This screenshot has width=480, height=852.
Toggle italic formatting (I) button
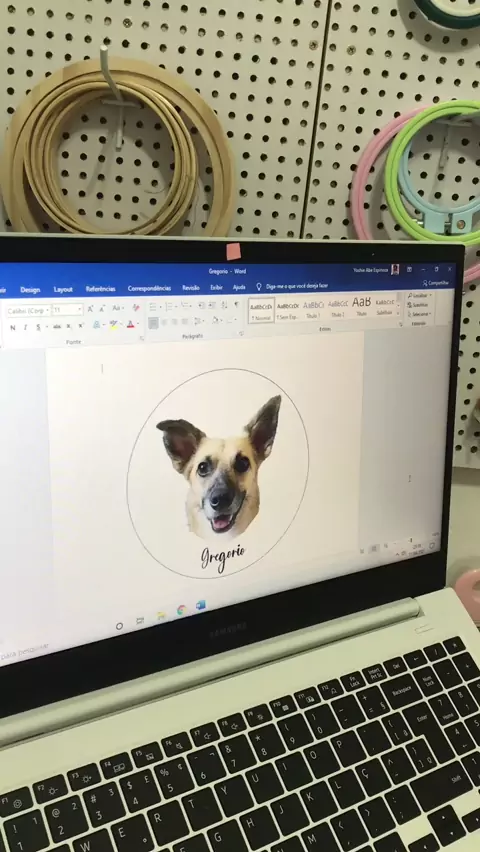pyautogui.click(x=26, y=327)
